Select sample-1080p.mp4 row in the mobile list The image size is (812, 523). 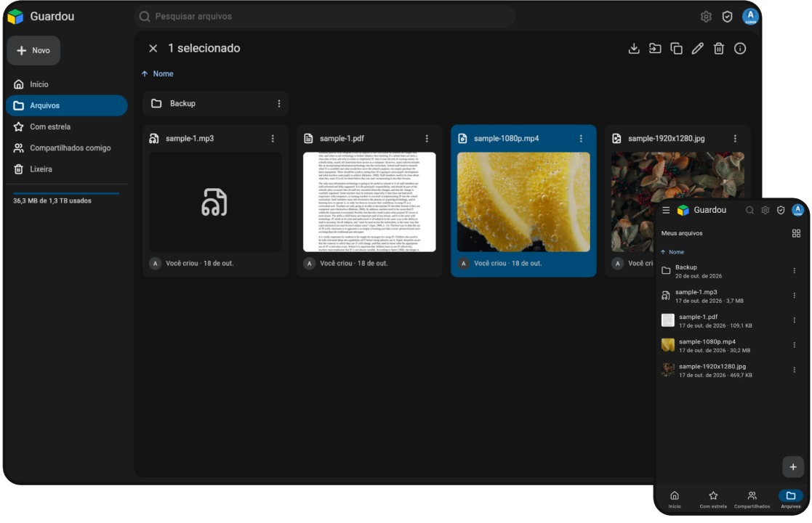click(x=732, y=346)
